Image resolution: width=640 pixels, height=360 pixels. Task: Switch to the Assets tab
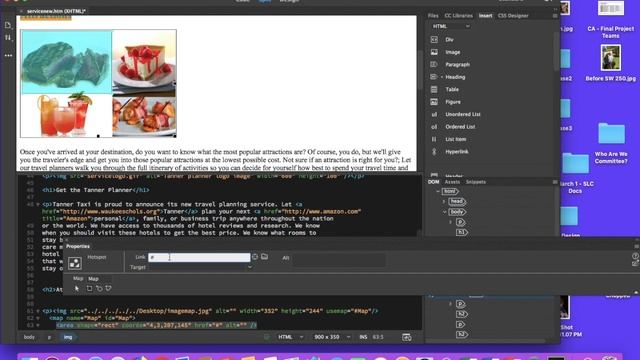click(452, 182)
